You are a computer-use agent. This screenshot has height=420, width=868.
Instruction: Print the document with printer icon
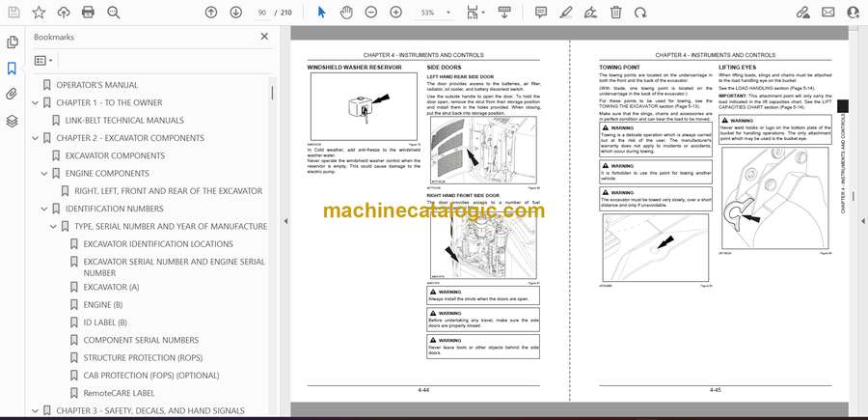click(88, 13)
